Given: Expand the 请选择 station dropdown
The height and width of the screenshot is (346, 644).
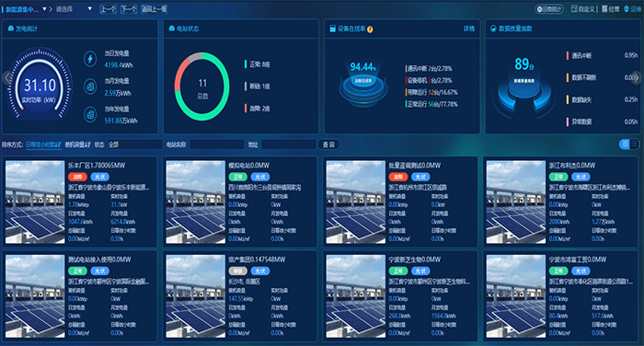Looking at the screenshot, I should pos(74,9).
